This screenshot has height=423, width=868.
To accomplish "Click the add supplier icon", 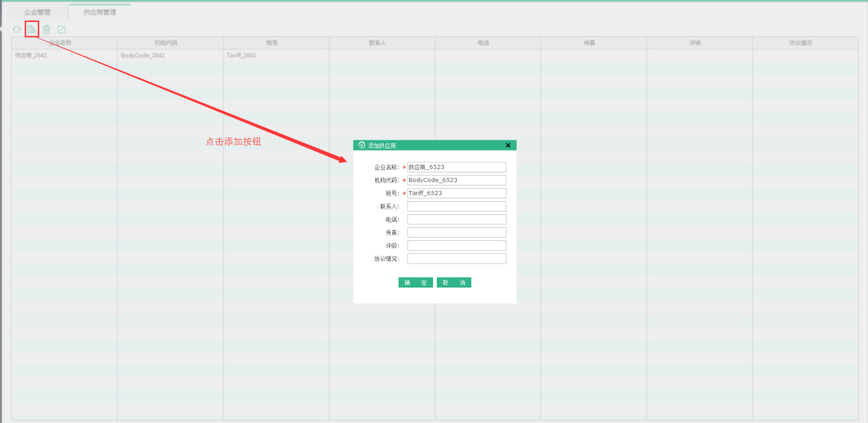I will click(x=31, y=29).
